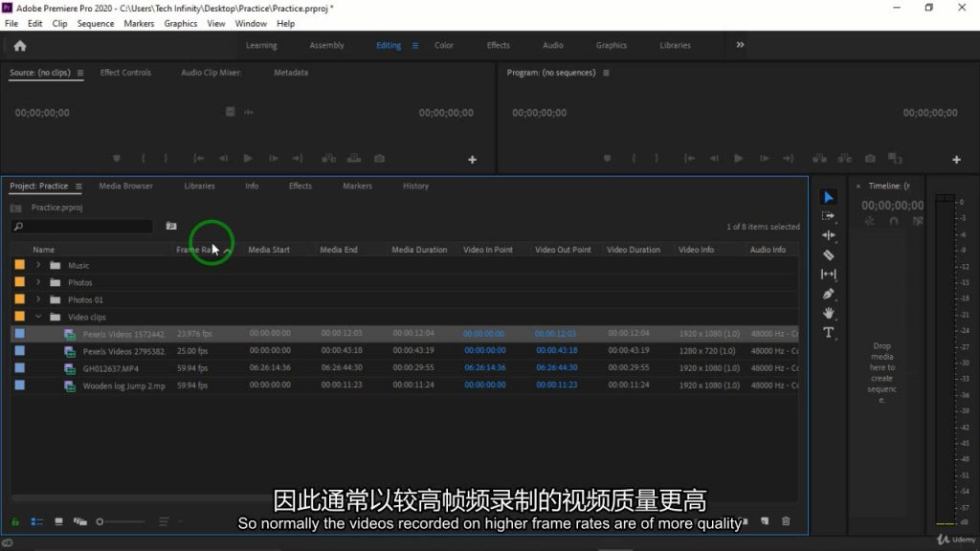This screenshot has height=551, width=980.
Task: Open Effect Controls tab
Action: [125, 73]
